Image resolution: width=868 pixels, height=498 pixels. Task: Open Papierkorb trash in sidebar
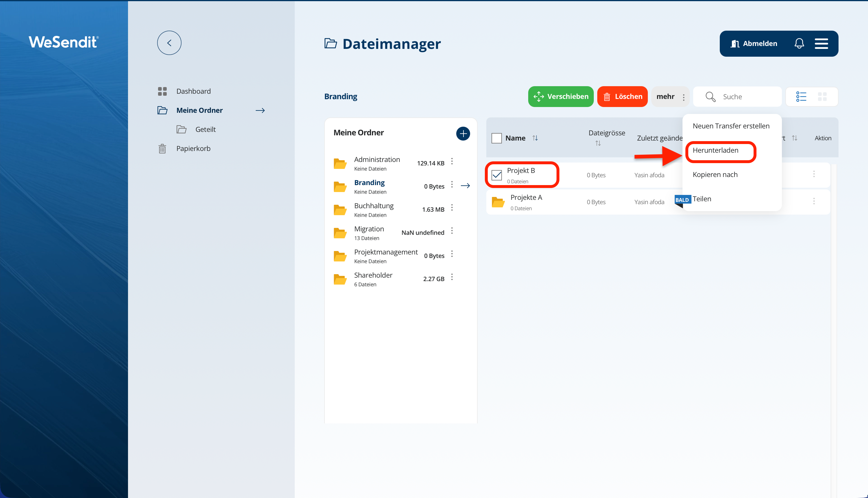click(193, 148)
